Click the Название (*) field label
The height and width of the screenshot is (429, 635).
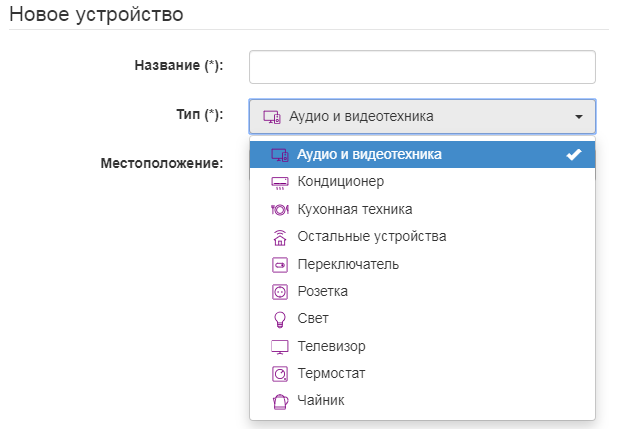(178, 65)
